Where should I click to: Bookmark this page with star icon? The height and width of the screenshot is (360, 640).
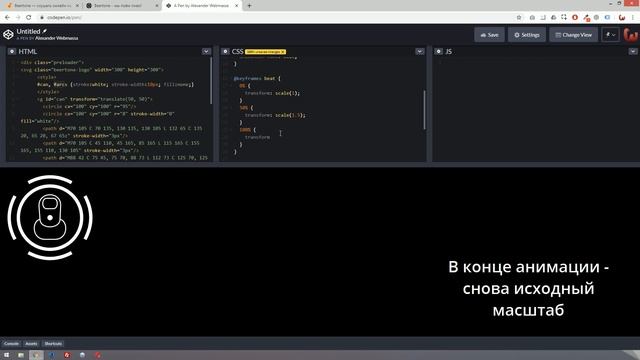(519, 18)
